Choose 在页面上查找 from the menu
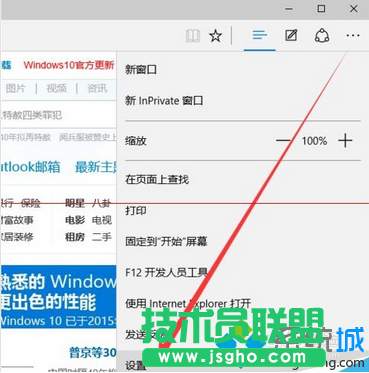 (157, 180)
